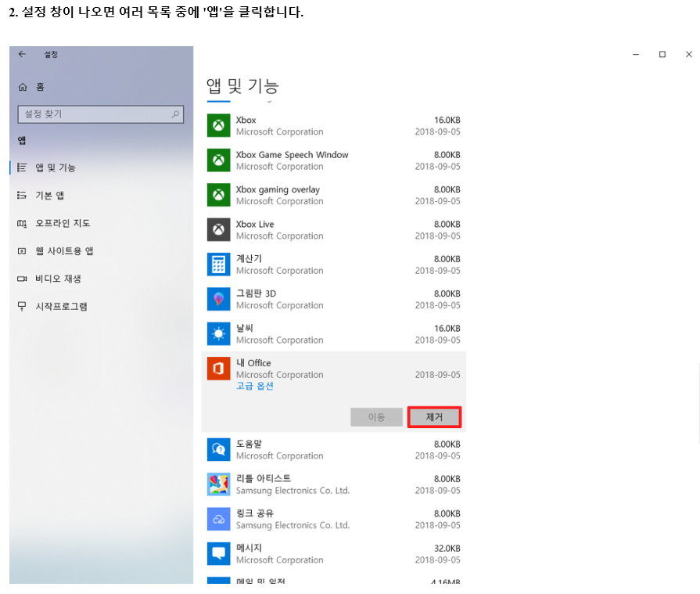
Task: Click the 16.0KB size of 날씨
Action: (447, 329)
